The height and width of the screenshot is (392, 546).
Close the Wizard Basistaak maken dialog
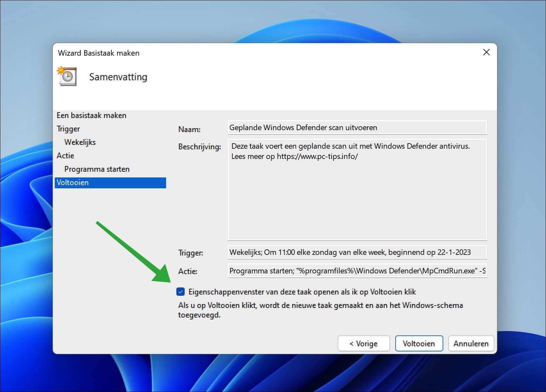tap(486, 52)
